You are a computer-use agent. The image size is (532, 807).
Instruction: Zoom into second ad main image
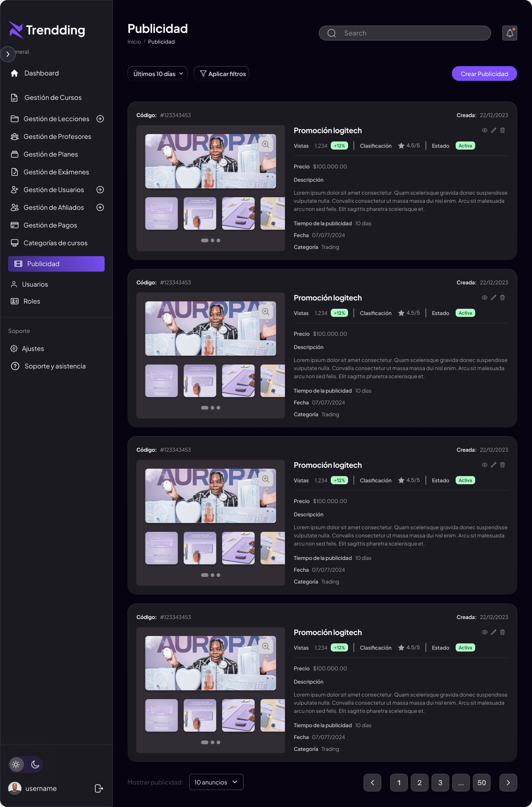point(266,312)
